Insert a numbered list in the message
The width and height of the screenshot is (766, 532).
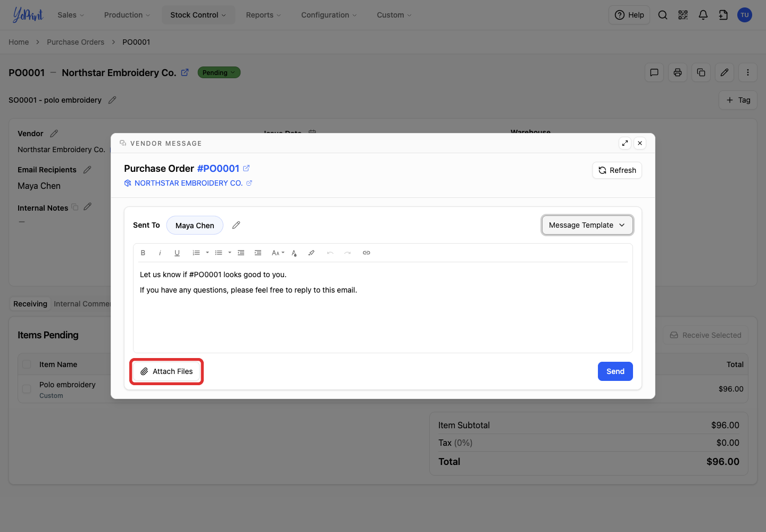click(x=196, y=253)
